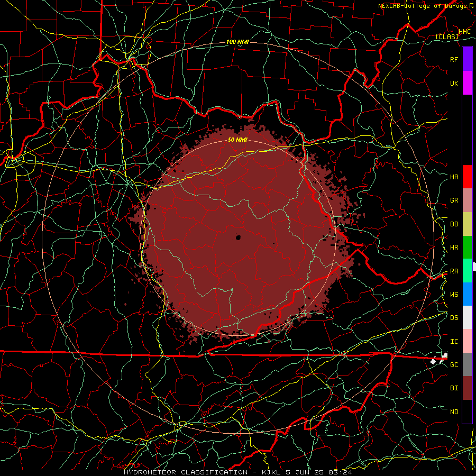Click the WS blue legend swatch
Viewport: 476px width, 476px height.
[x=467, y=294]
